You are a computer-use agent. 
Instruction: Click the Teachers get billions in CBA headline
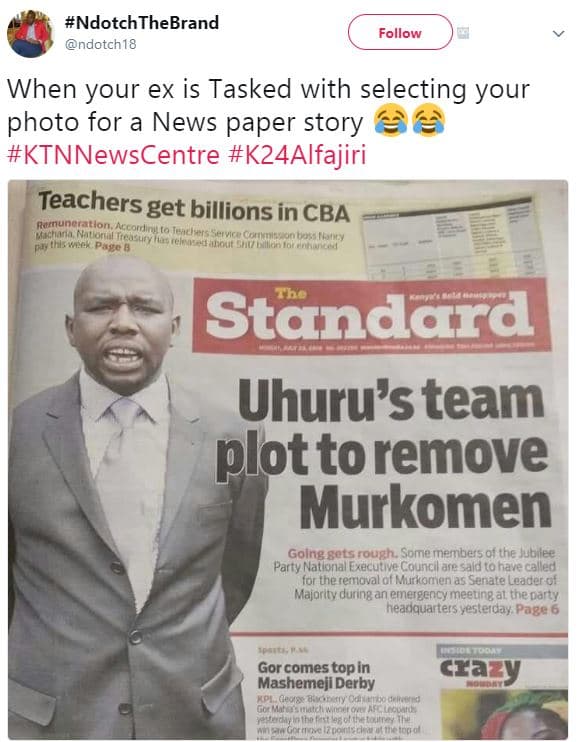coord(194,207)
